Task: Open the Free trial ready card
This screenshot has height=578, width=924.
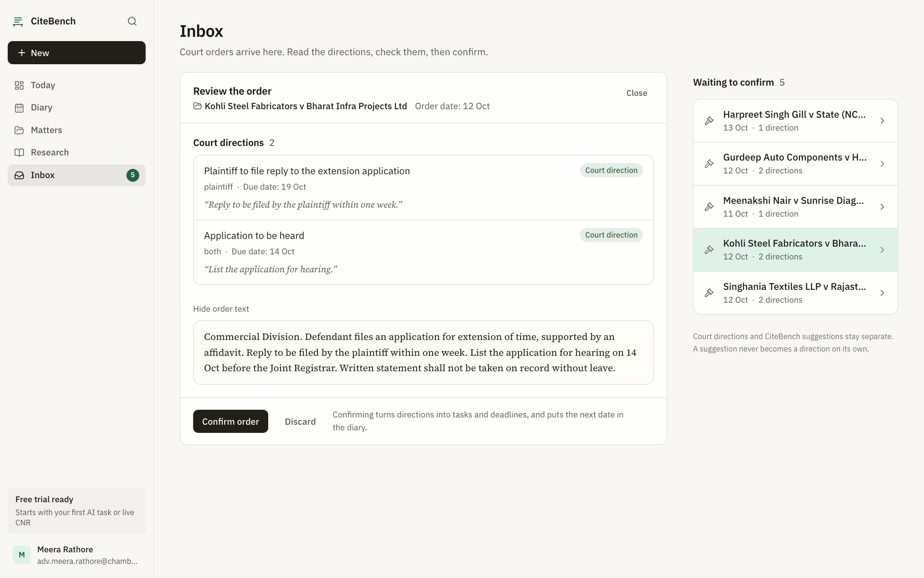Action: click(x=77, y=511)
